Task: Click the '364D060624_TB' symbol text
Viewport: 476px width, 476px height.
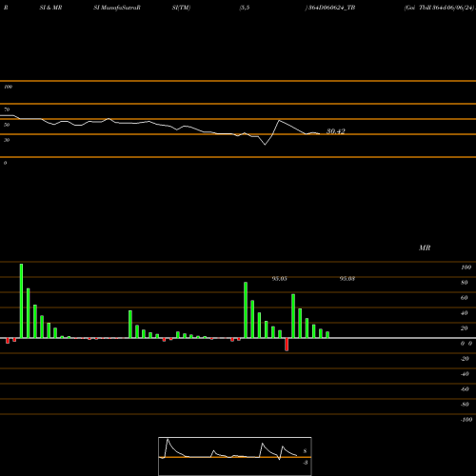Action: [x=331, y=8]
